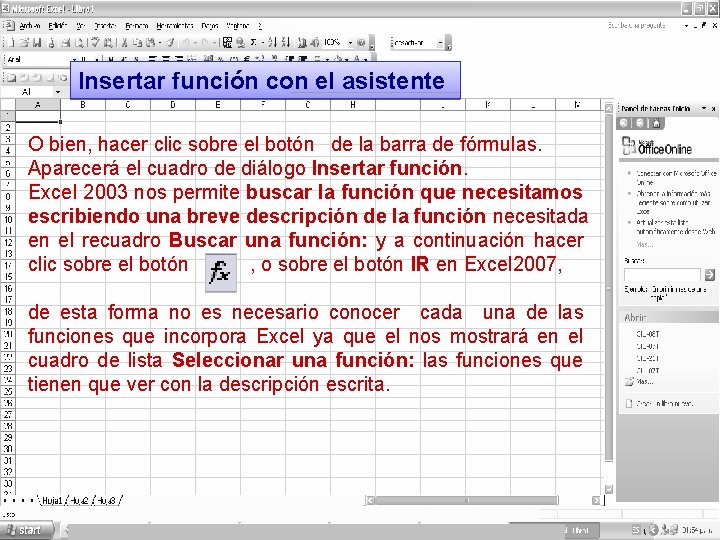The image size is (720, 540).
Task: Click the task pane Forward arrow icon
Action: point(640,123)
